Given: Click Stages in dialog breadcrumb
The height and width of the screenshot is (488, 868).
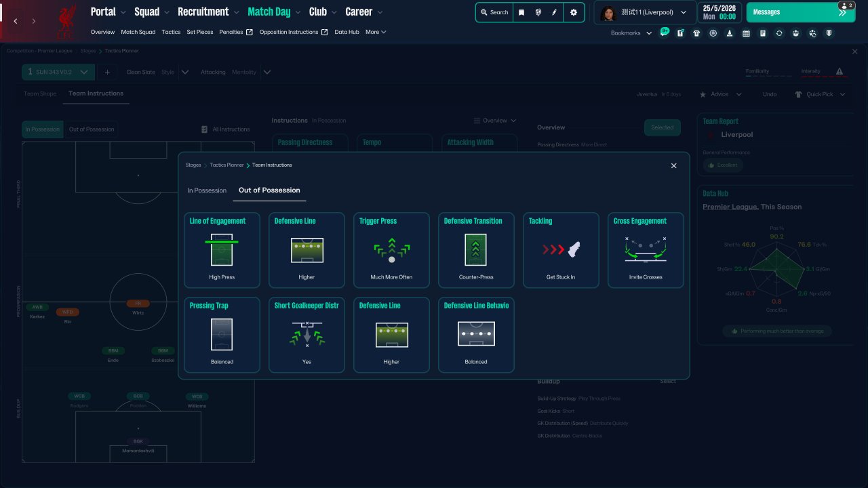Looking at the screenshot, I should click(x=193, y=165).
